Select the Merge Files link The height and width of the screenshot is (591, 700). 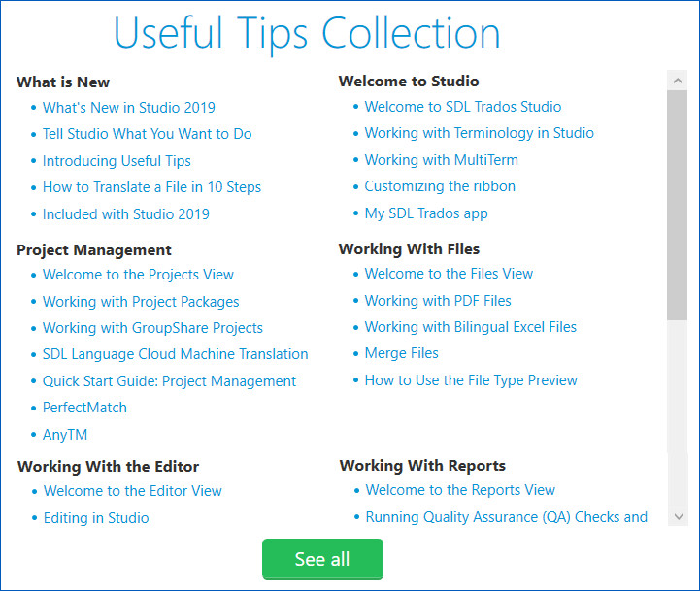(401, 353)
